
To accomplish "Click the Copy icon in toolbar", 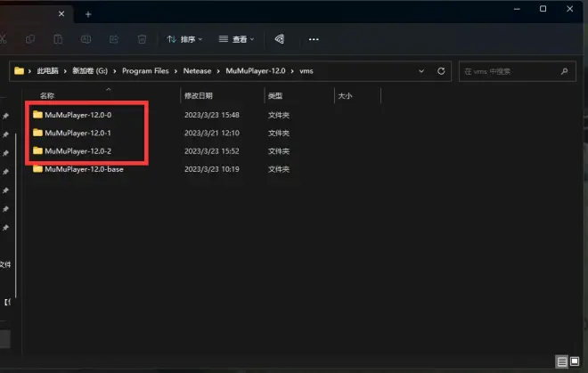I will (30, 39).
